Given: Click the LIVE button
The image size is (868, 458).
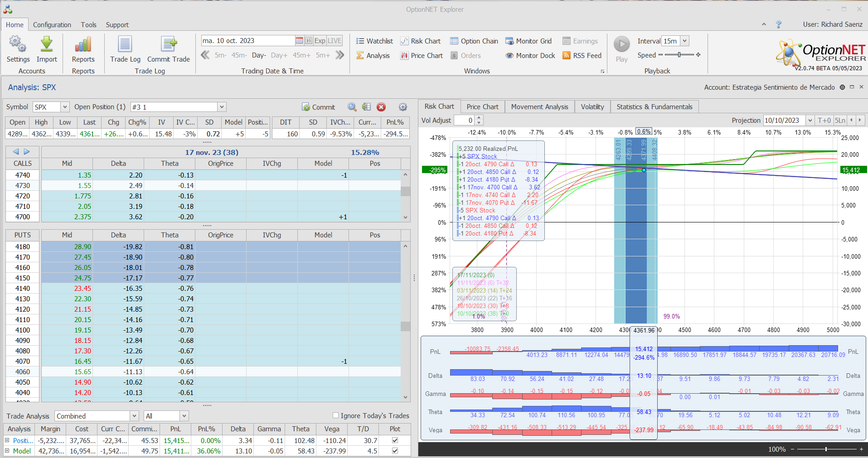Looking at the screenshot, I should pyautogui.click(x=335, y=41).
